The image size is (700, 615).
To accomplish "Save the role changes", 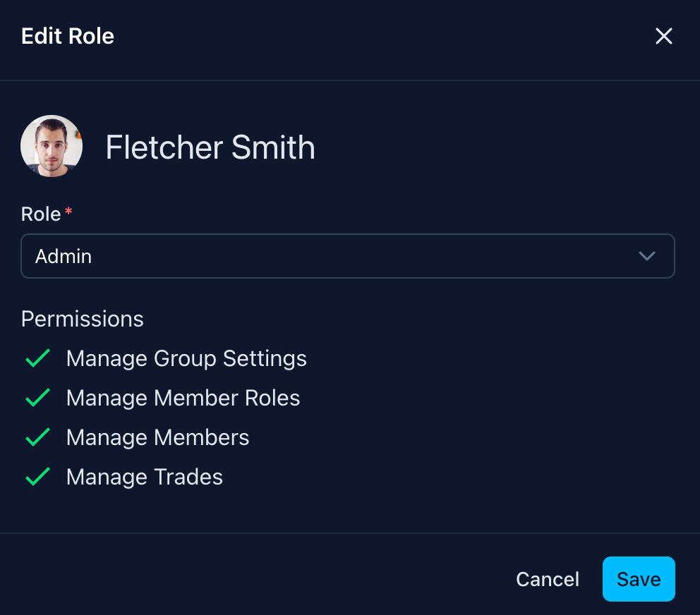I will 639,580.
